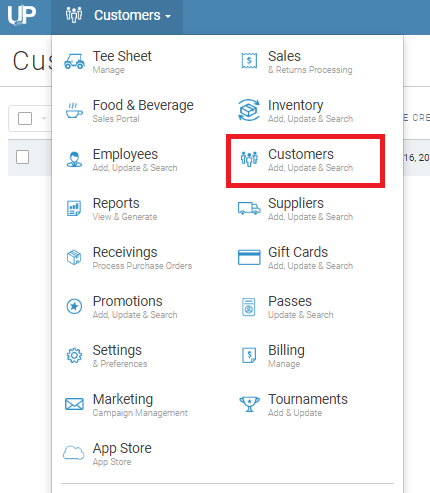
Task: Click the UP logo in header
Action: [22, 16]
